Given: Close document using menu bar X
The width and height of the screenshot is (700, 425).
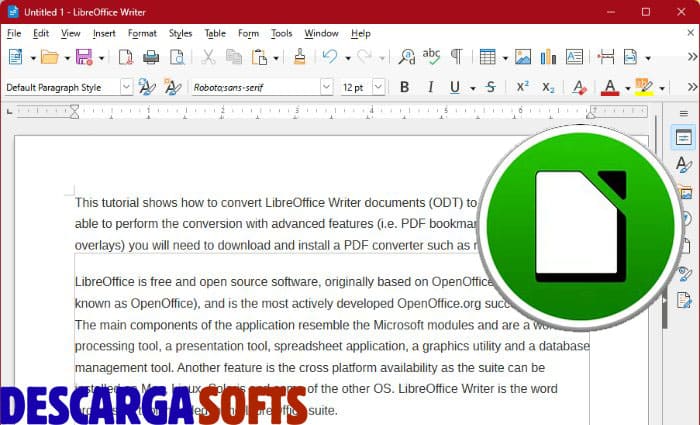Looking at the screenshot, I should 690,33.
